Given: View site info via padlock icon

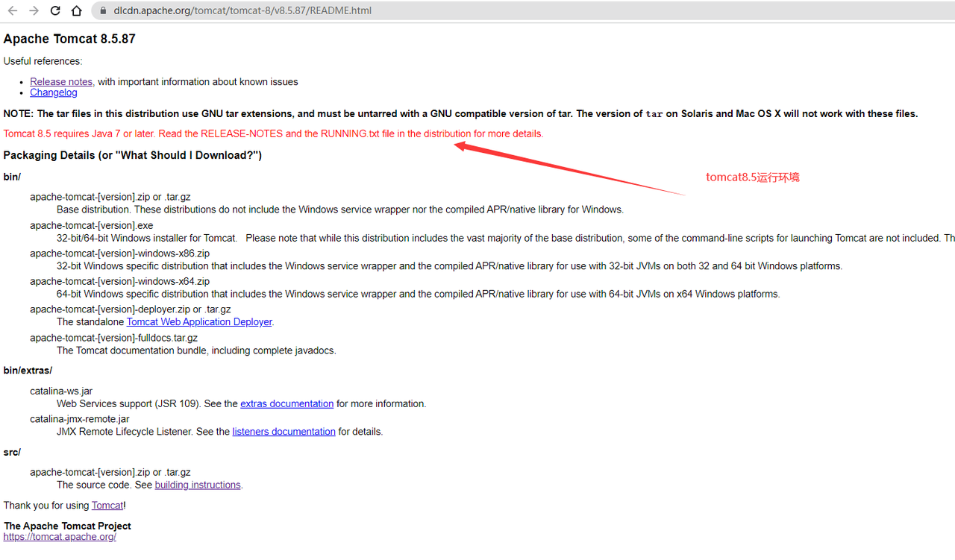Looking at the screenshot, I should 103,11.
